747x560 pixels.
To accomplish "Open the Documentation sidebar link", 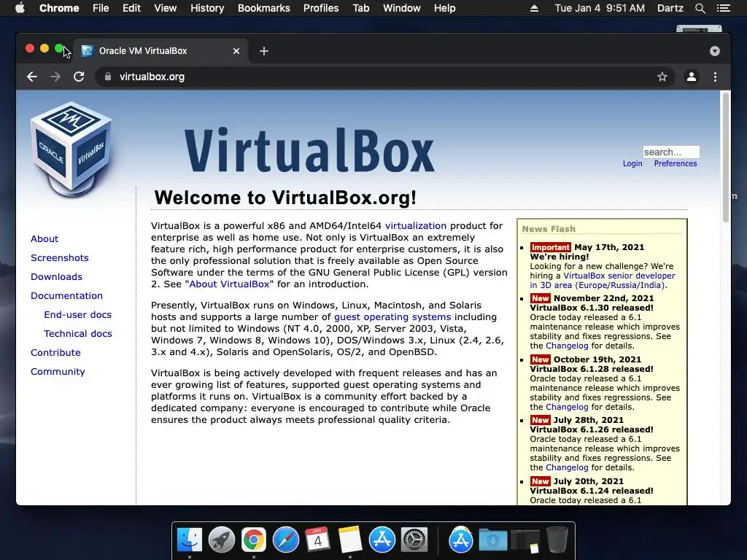I will point(66,296).
